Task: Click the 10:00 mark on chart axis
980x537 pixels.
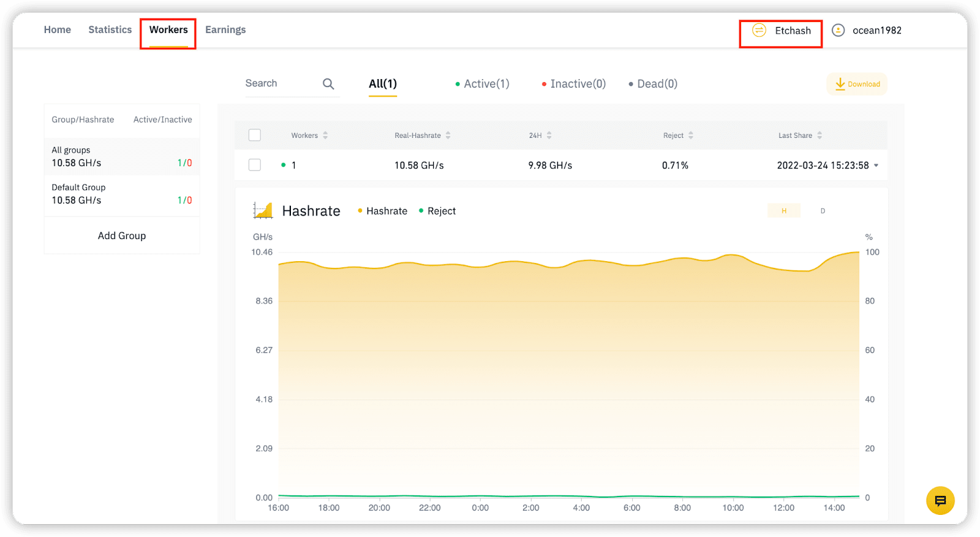Action: [733, 508]
